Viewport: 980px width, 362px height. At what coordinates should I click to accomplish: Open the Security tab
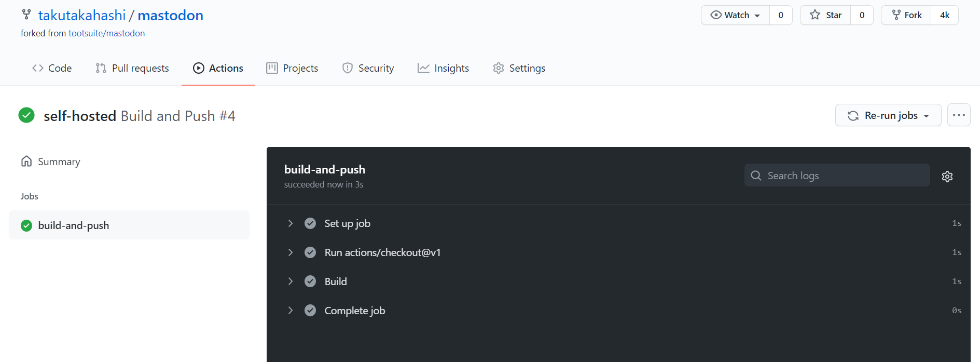pos(368,68)
